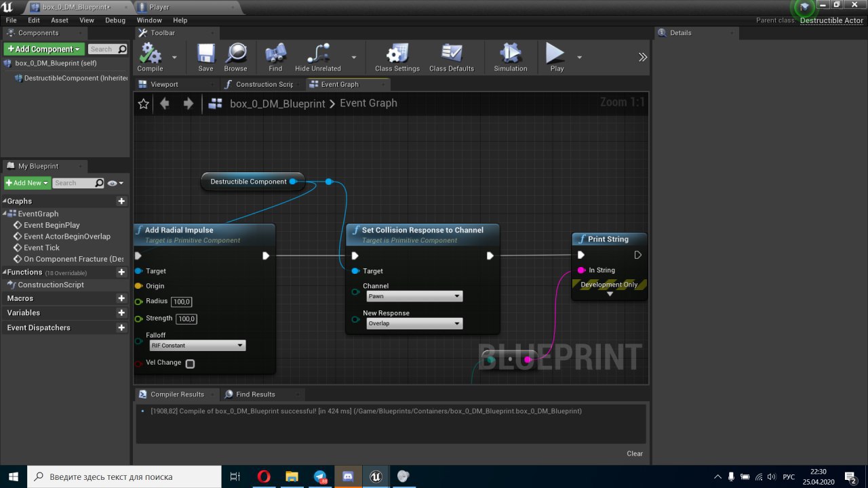Open the Play options dropdown arrow
This screenshot has width=868, height=488.
[579, 58]
